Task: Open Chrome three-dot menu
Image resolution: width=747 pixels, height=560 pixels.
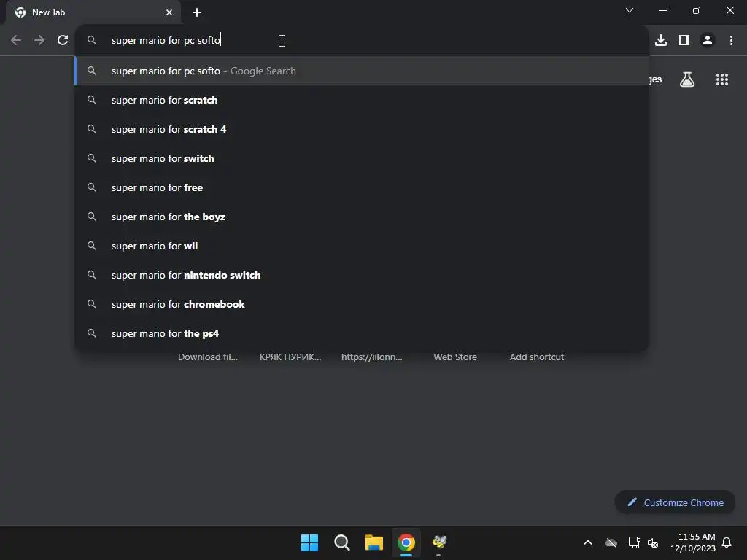Action: tap(731, 41)
